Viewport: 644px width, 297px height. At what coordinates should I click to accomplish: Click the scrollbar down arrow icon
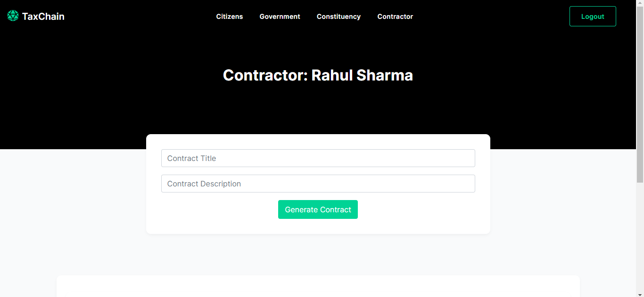tap(640, 294)
